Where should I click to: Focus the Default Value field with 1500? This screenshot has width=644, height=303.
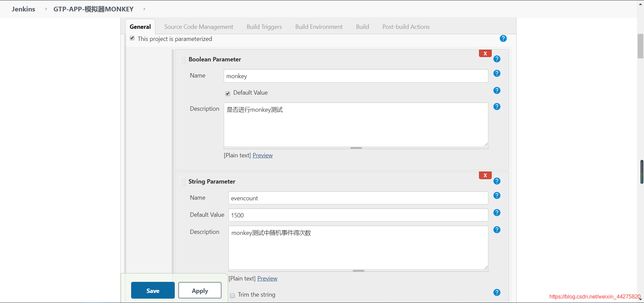tap(358, 215)
